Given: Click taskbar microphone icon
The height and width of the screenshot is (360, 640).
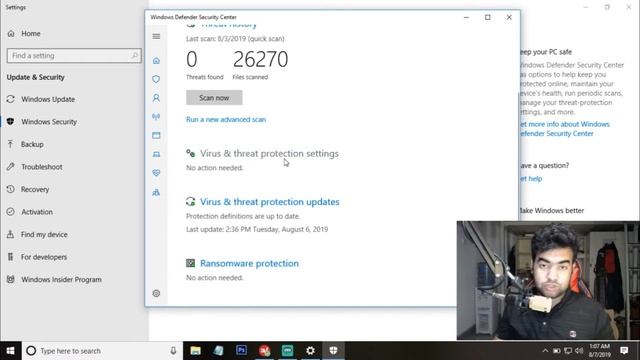Looking at the screenshot, I should pyautogui.click(x=173, y=351).
